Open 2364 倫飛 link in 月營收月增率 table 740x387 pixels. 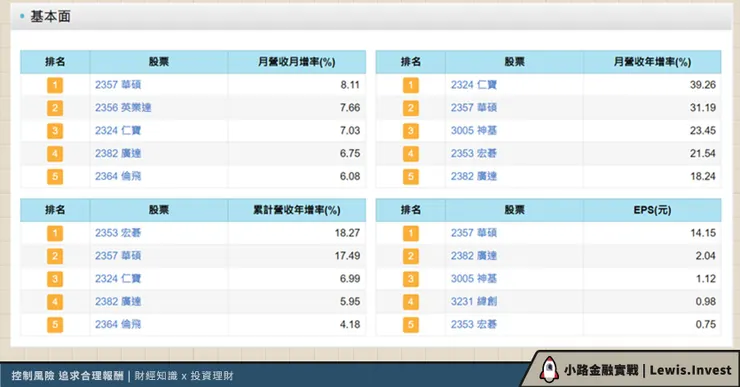pyautogui.click(x=118, y=177)
